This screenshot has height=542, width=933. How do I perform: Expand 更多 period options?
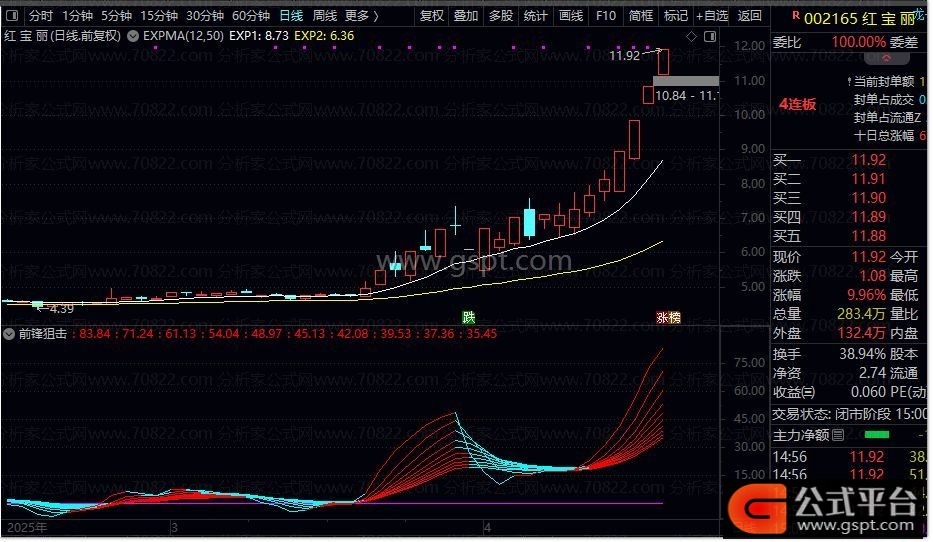click(x=362, y=16)
